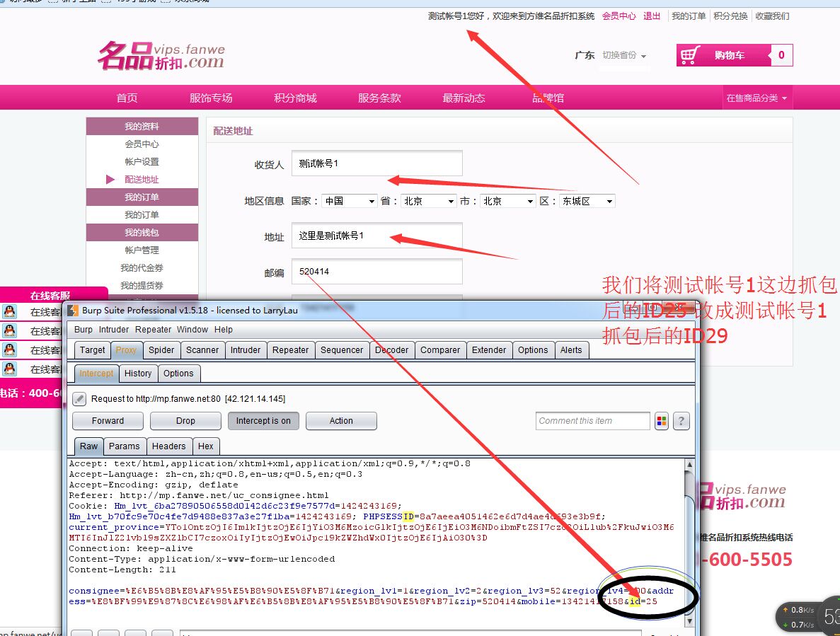Open the 市 city dropdown
840x636 pixels.
(508, 202)
